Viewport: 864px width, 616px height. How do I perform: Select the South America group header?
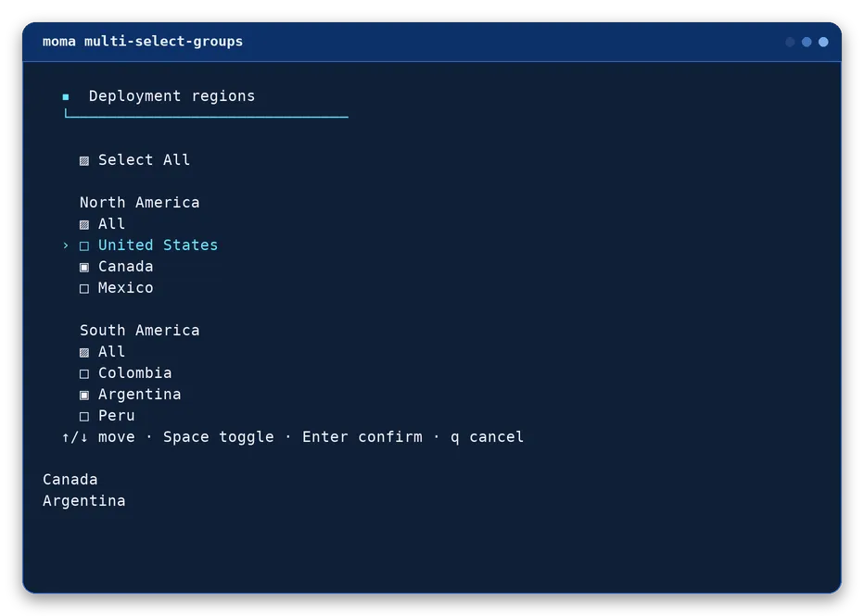pyautogui.click(x=139, y=330)
